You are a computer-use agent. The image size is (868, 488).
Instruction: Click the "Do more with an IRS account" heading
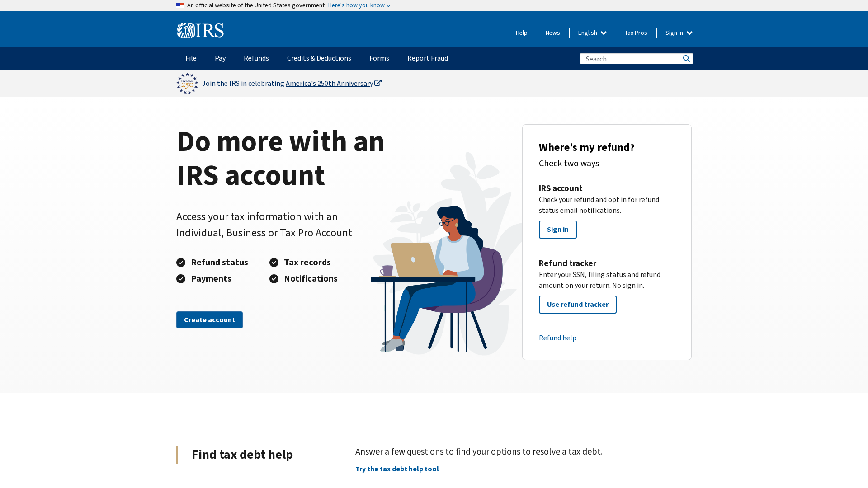[280, 158]
